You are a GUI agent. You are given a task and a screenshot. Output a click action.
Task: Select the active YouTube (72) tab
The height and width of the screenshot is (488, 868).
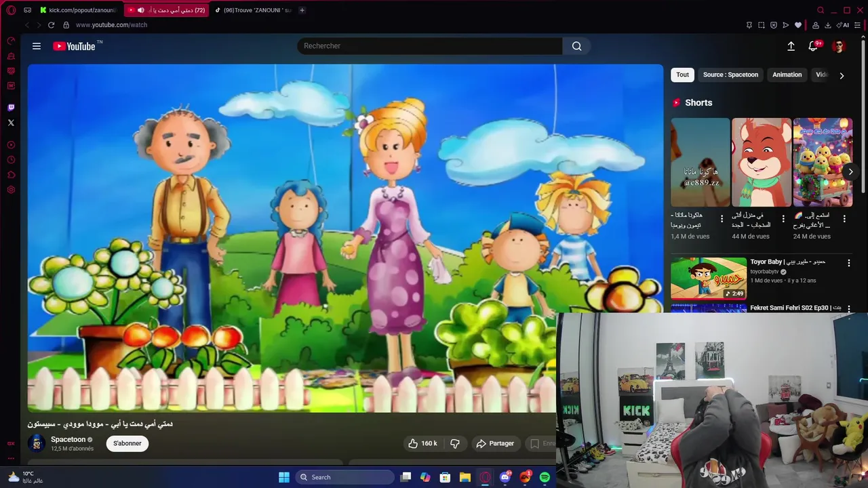167,10
